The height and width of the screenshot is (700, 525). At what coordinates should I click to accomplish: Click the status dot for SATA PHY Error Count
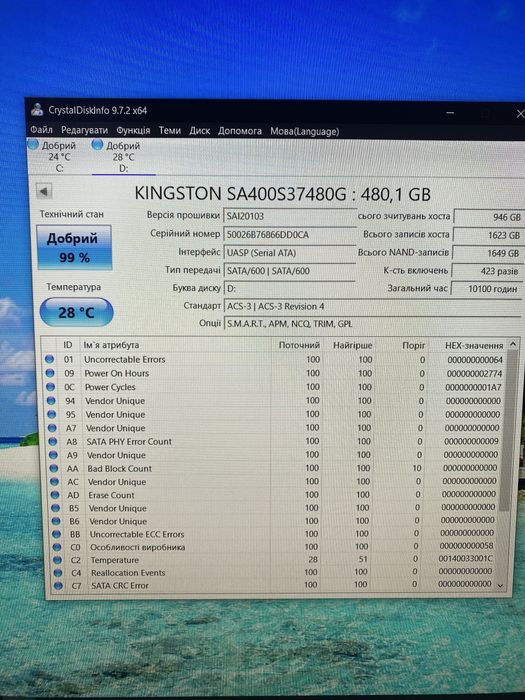coord(53,441)
